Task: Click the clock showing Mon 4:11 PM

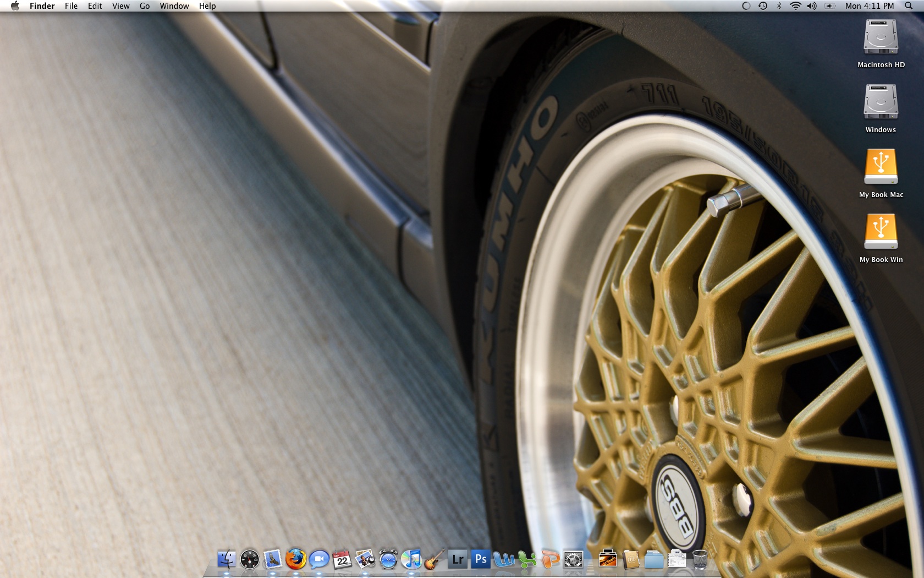Action: (870, 6)
